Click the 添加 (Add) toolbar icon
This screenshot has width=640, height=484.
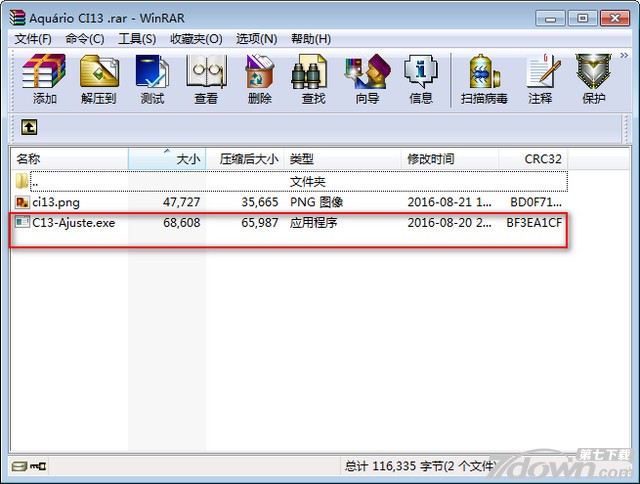pyautogui.click(x=44, y=79)
